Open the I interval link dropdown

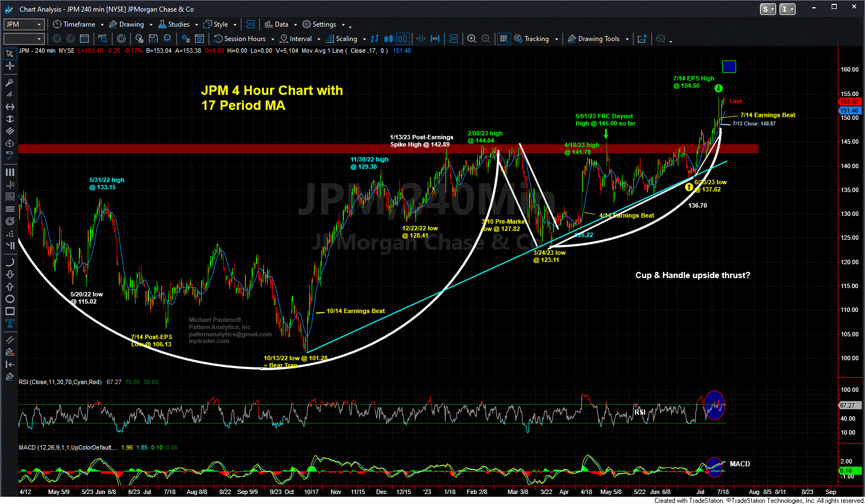tap(787, 9)
